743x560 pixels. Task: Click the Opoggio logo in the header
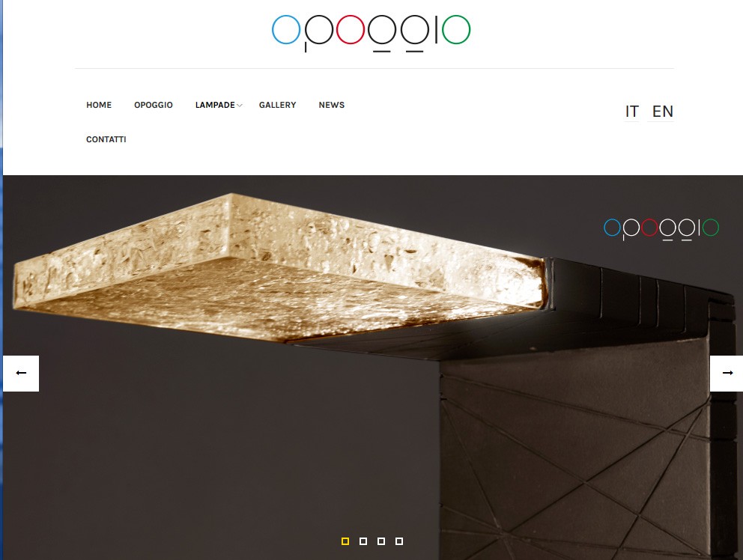tap(371, 32)
